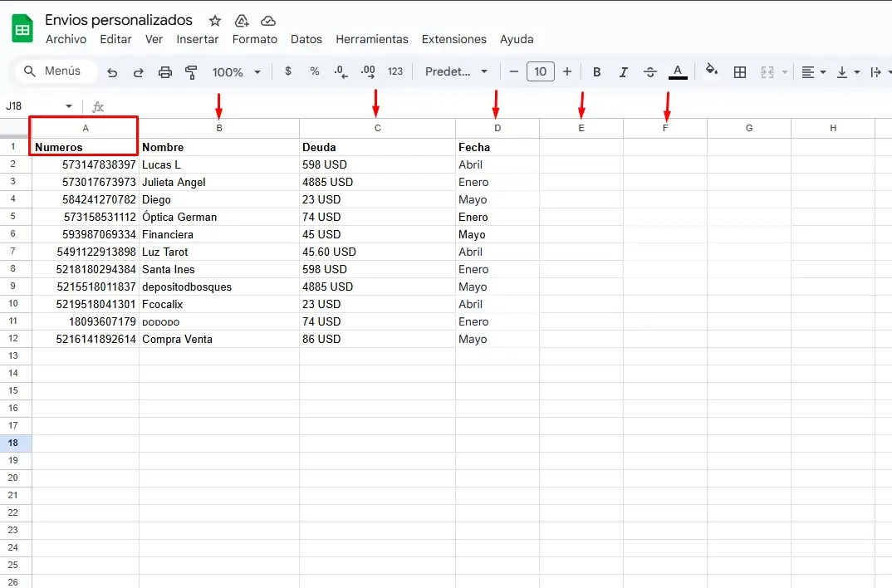Format as currency with dollar icon
The image size is (892, 588).
[x=288, y=71]
